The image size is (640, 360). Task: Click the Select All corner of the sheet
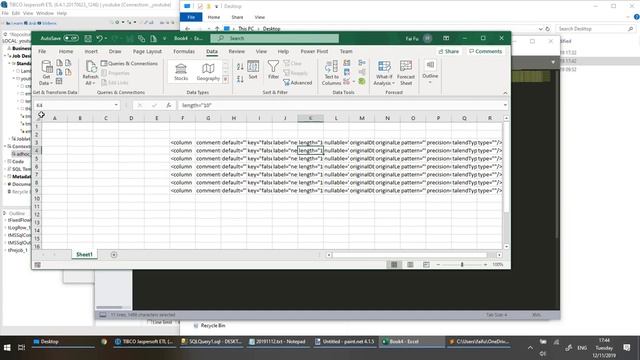click(x=38, y=118)
